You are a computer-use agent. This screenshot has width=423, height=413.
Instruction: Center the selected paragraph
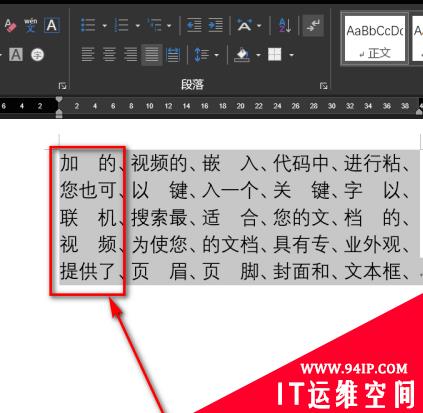109,55
